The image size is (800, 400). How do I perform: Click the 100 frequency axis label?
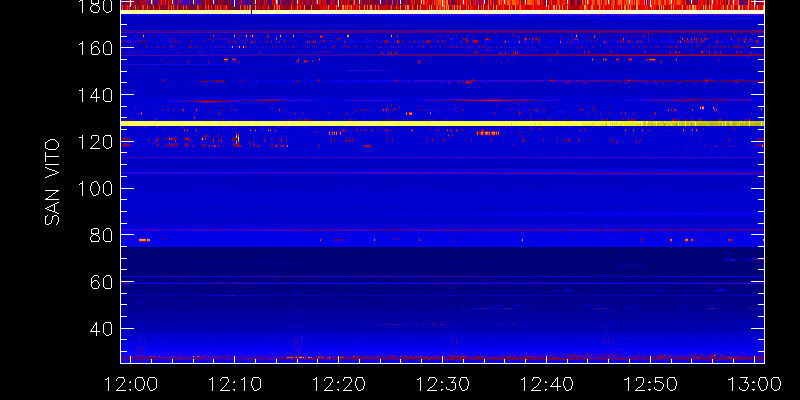tap(94, 189)
